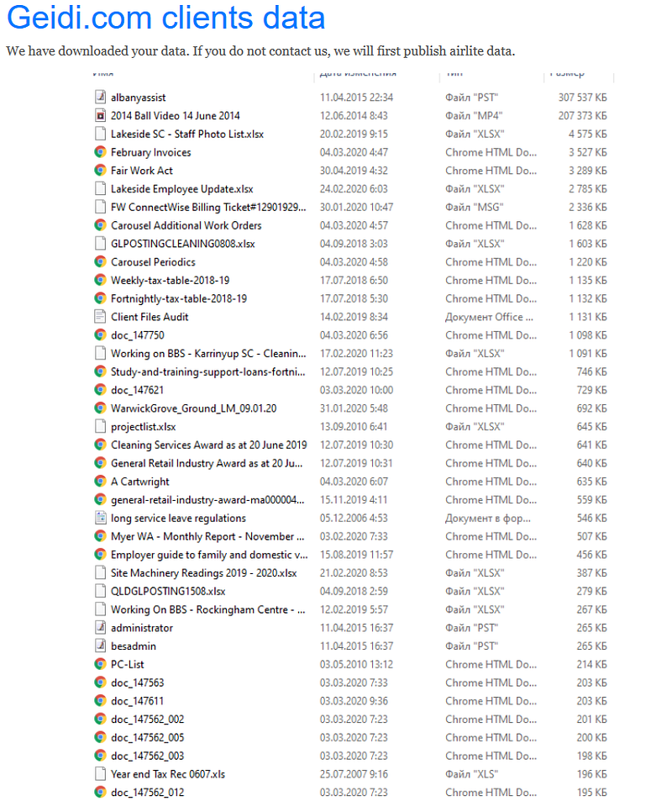Click Chrome icon of WarwickGrove_Ground_LM_09.01.20
The width and height of the screenshot is (672, 801).
tap(101, 408)
